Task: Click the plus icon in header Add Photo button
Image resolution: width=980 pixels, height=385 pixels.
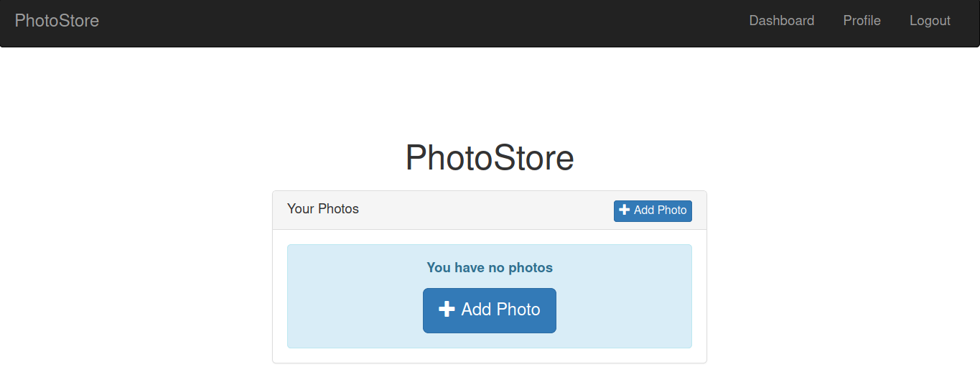Action: (x=625, y=210)
